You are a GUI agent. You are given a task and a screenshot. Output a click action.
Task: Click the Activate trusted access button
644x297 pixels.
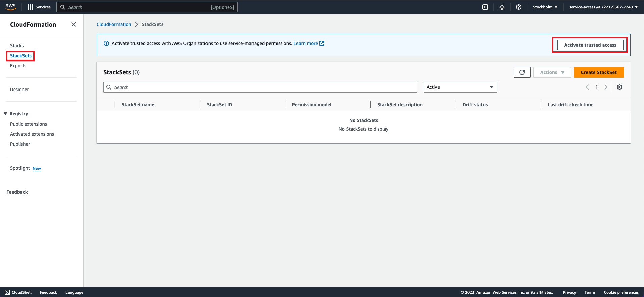click(590, 45)
